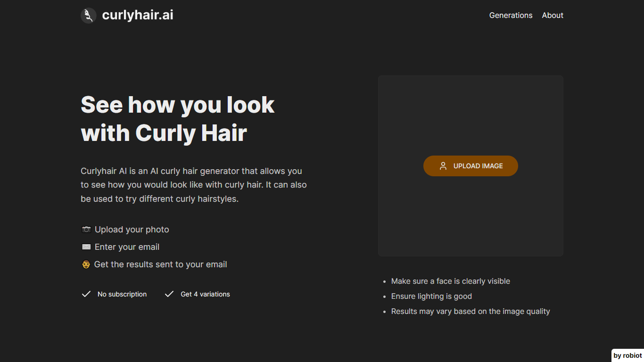Viewport: 644px width, 362px height.
Task: Click the Upload your photo text
Action: [132, 230]
